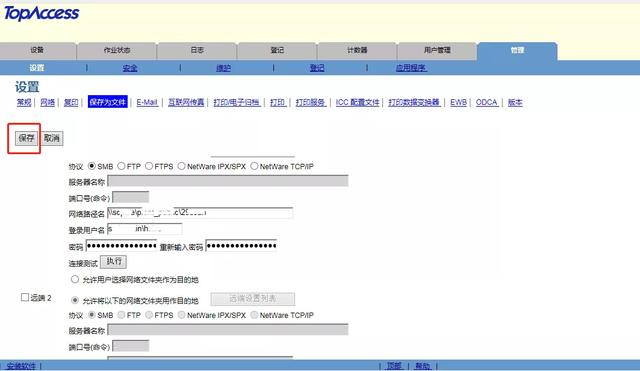Select SMB protocol in the active section
This screenshot has height=371, width=640.
(x=92, y=166)
